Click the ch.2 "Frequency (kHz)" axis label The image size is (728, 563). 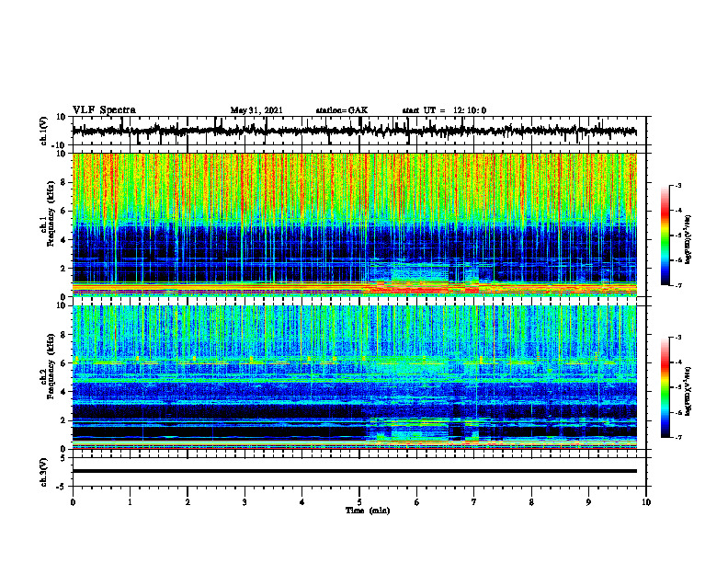click(51, 366)
